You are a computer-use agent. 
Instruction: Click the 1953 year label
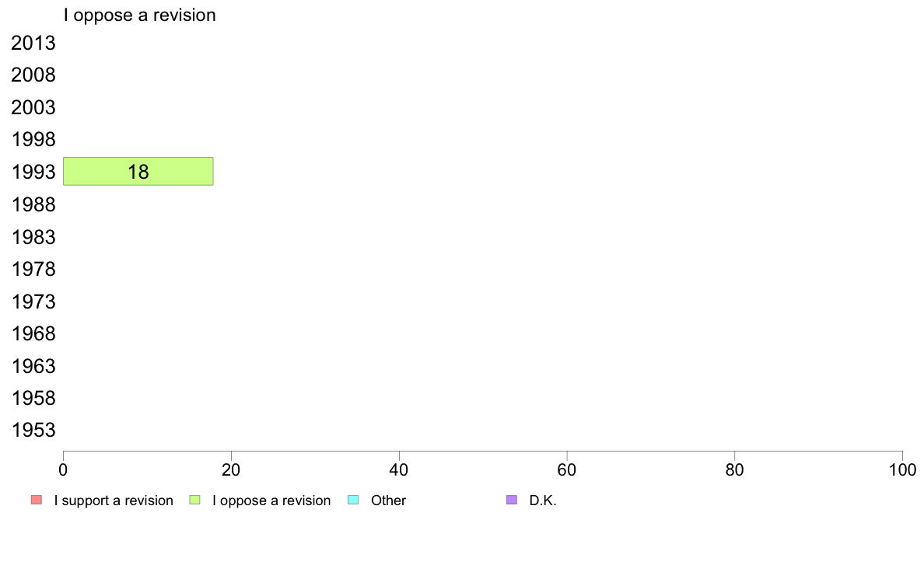pyautogui.click(x=33, y=431)
